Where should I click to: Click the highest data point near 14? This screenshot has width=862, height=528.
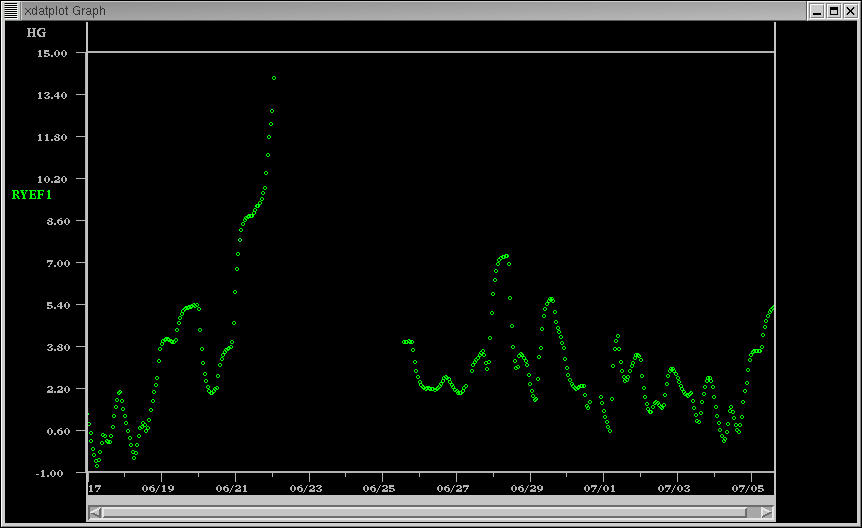[274, 78]
